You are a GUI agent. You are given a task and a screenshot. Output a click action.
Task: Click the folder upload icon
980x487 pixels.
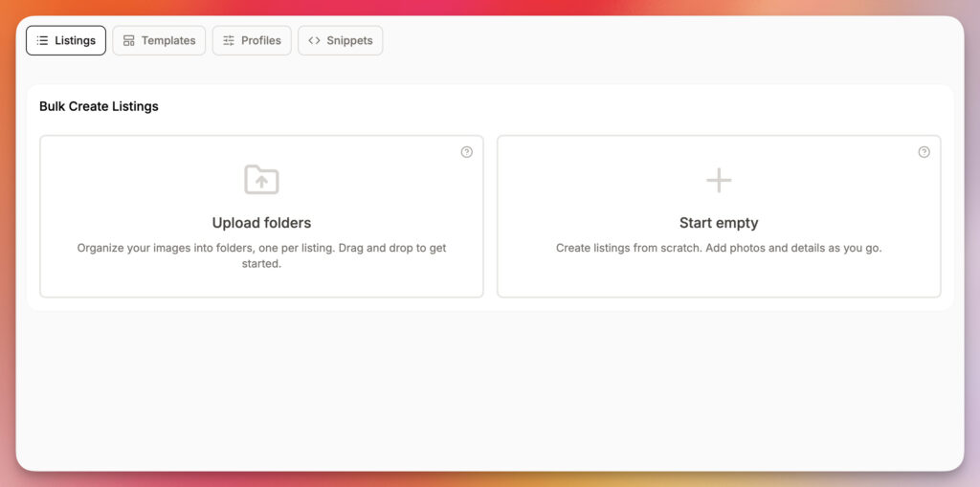pos(261,180)
